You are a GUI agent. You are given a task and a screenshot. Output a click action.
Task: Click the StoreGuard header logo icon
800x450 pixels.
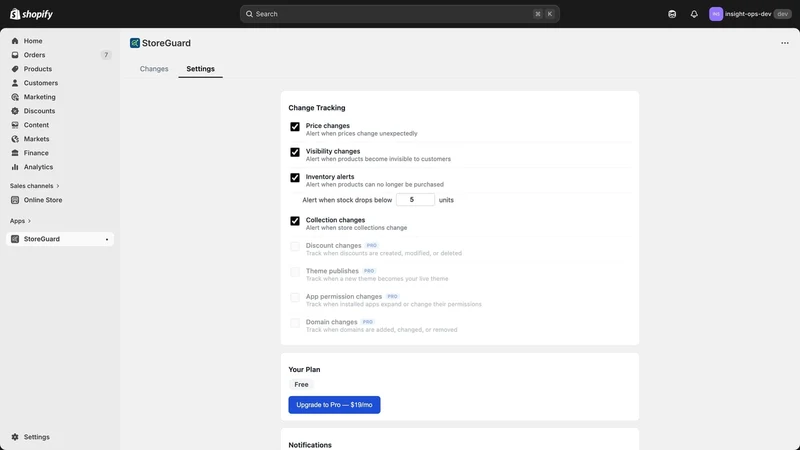[135, 43]
